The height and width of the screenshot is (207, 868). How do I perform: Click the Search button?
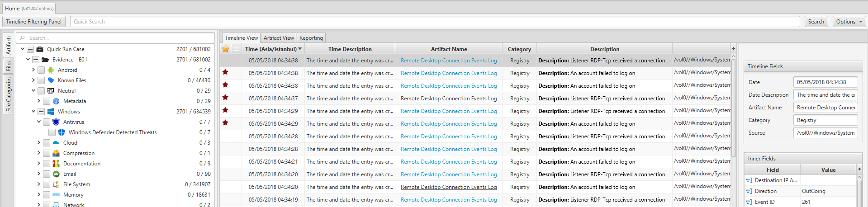[816, 22]
